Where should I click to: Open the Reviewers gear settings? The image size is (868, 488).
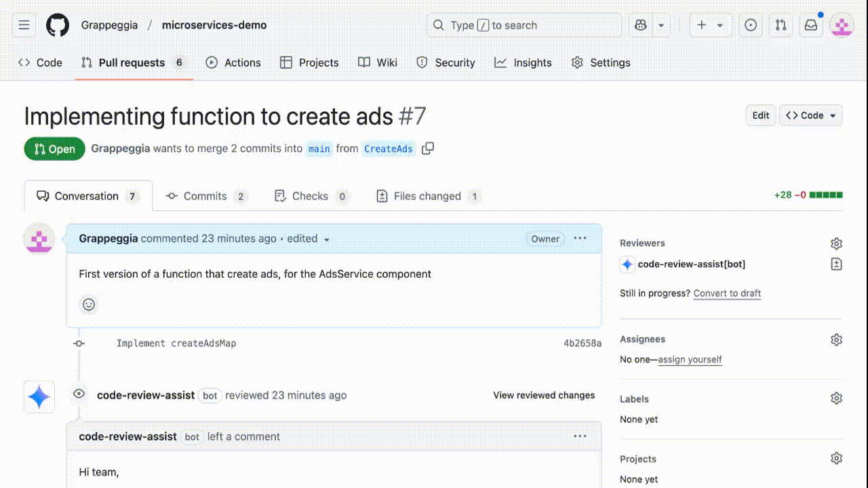click(x=836, y=243)
